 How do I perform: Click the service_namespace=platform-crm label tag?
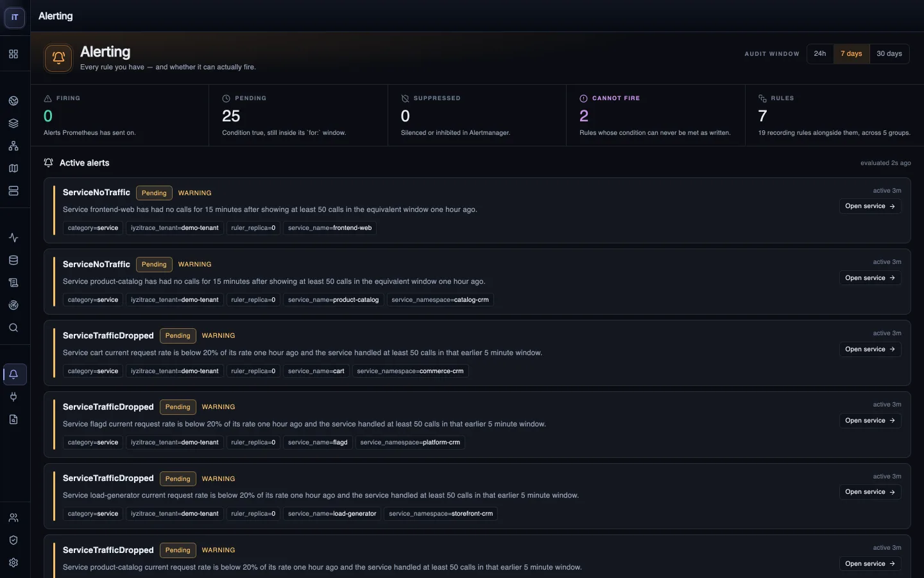(410, 442)
